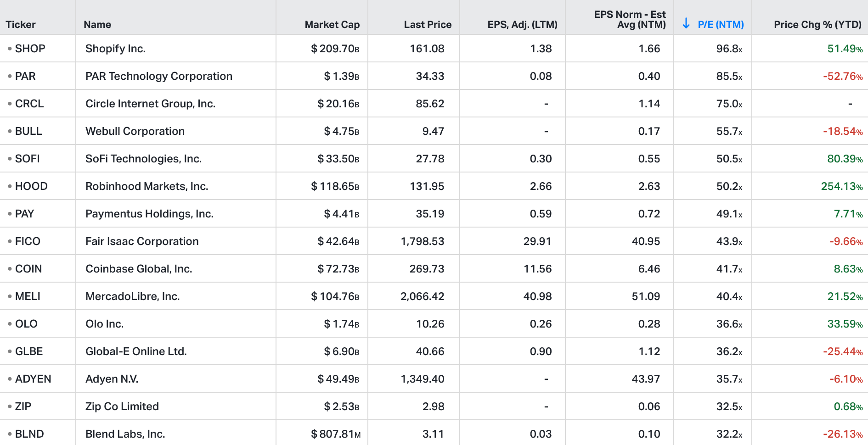Click the sort arrow beside P/E (NTM)

click(686, 23)
